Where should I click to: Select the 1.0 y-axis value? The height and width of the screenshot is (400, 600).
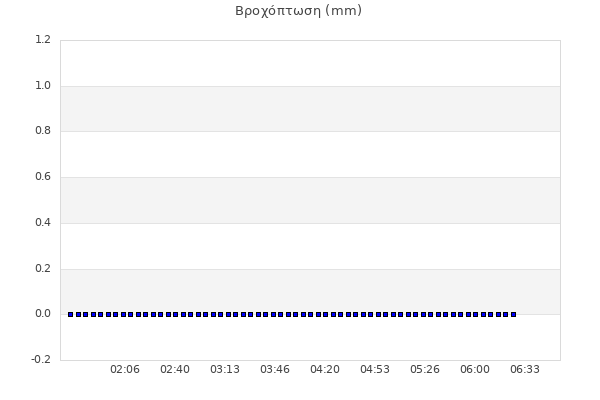click(x=43, y=86)
